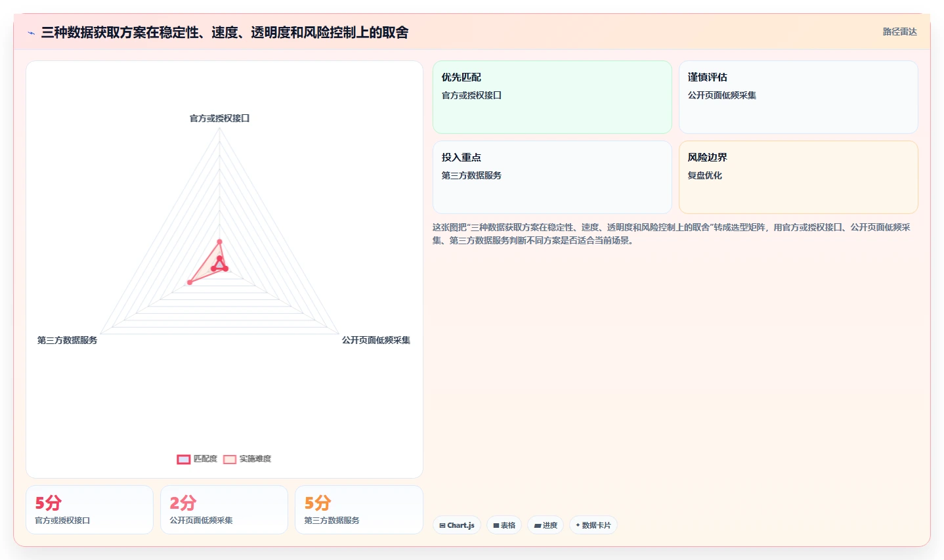Viewport: 944px width, 560px height.
Task: Open the 投入重点 card
Action: (552, 177)
